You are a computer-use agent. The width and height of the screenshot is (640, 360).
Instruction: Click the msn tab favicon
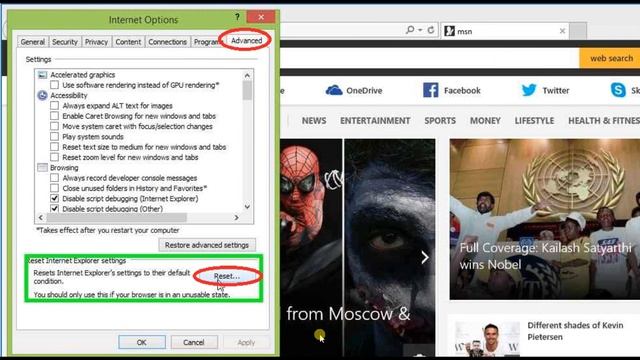449,31
